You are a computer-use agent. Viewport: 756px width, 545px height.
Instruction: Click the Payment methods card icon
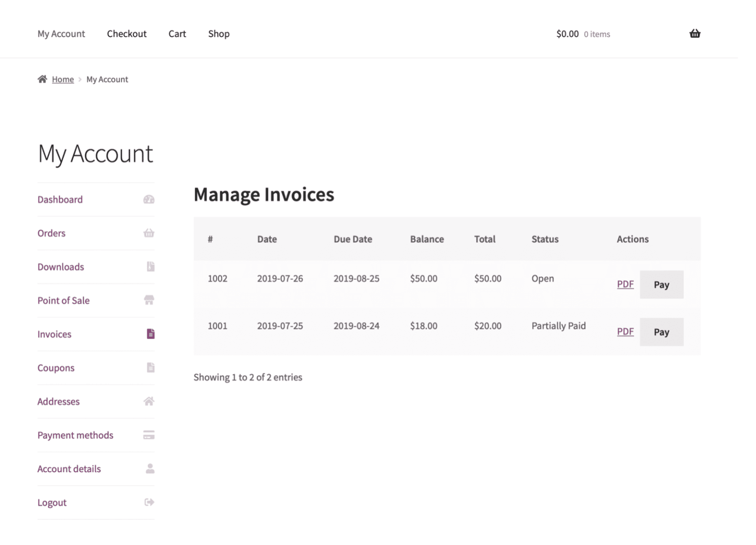click(149, 435)
